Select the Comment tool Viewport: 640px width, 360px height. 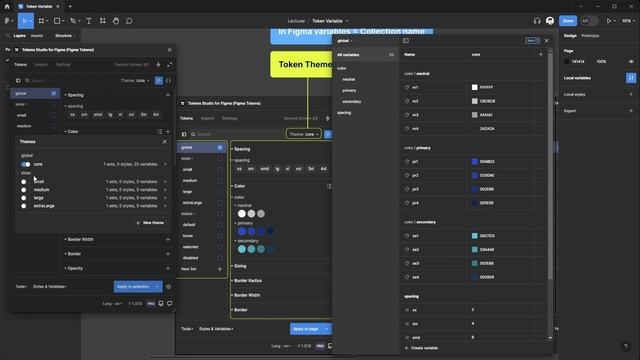click(x=129, y=21)
